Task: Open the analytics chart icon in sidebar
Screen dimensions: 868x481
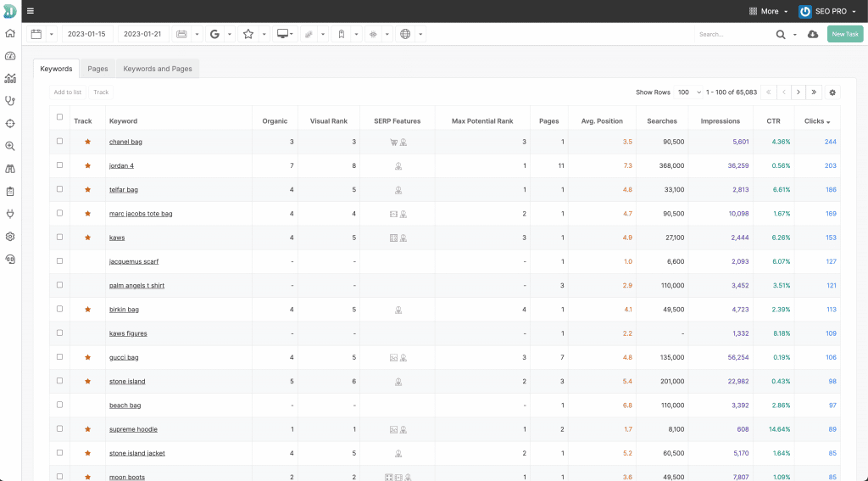Action: point(10,79)
